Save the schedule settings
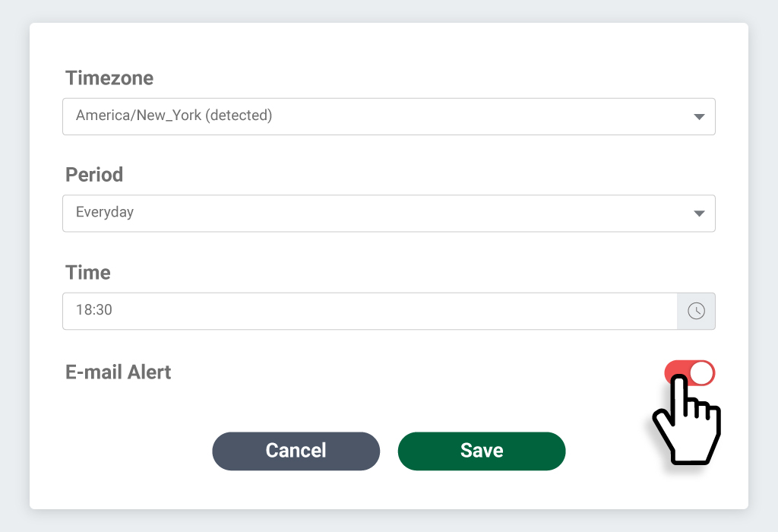 click(x=482, y=451)
